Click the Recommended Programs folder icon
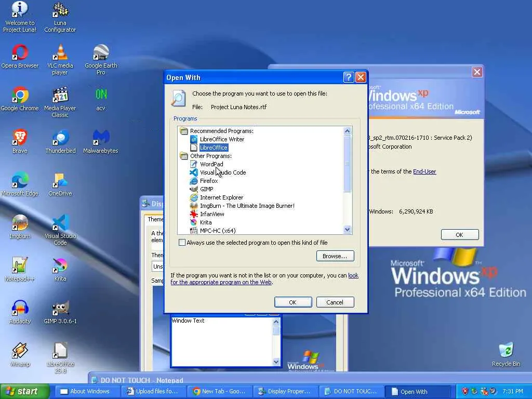Screen dimensions: 532x399 tap(183, 131)
